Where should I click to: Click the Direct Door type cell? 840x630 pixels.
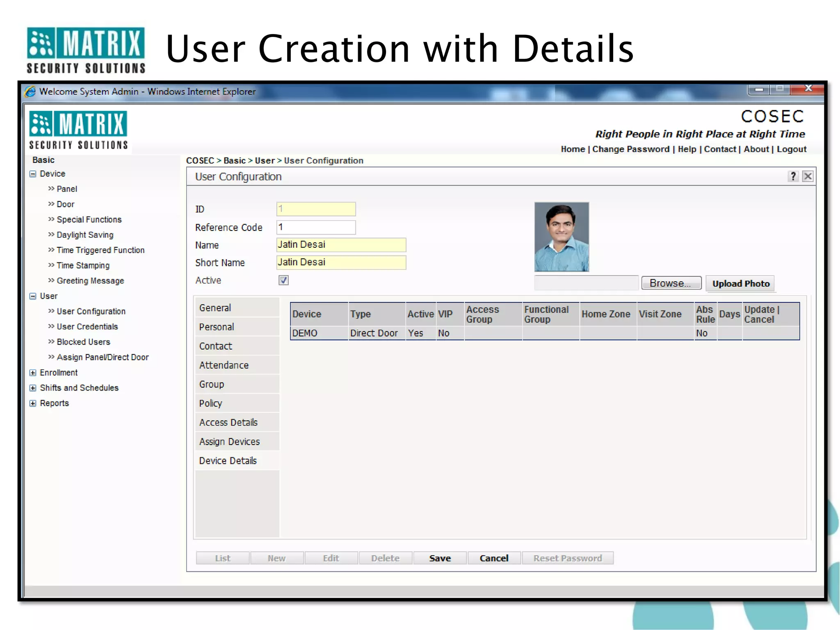pyautogui.click(x=377, y=333)
